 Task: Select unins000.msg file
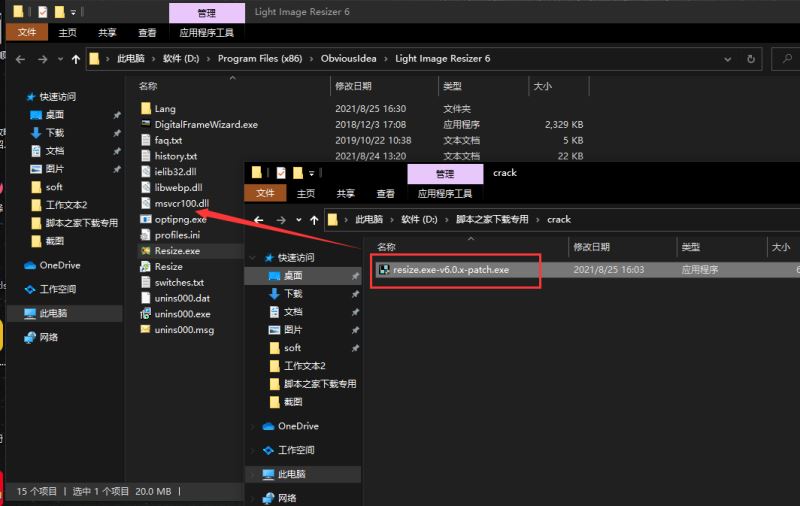coord(177,330)
